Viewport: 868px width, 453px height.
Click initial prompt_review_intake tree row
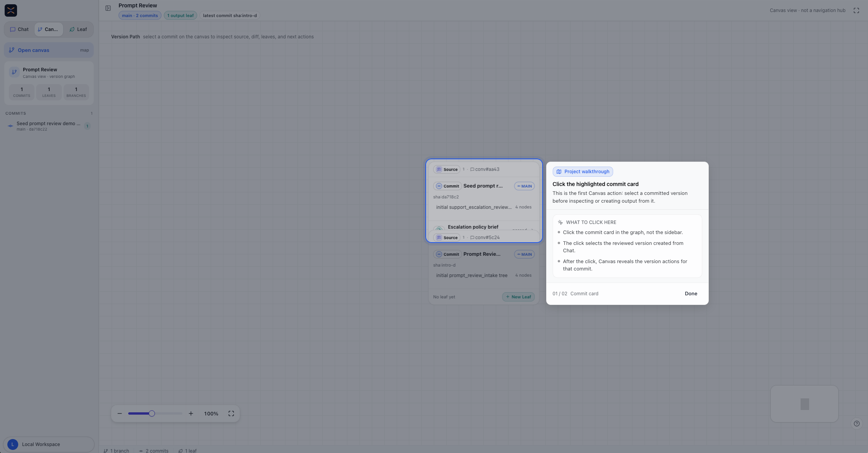484,276
